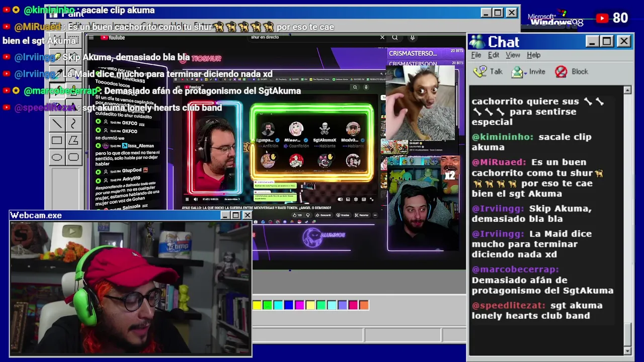
Task: Select the Rounded Rectangle tool in Paint
Action: pyautogui.click(x=73, y=157)
